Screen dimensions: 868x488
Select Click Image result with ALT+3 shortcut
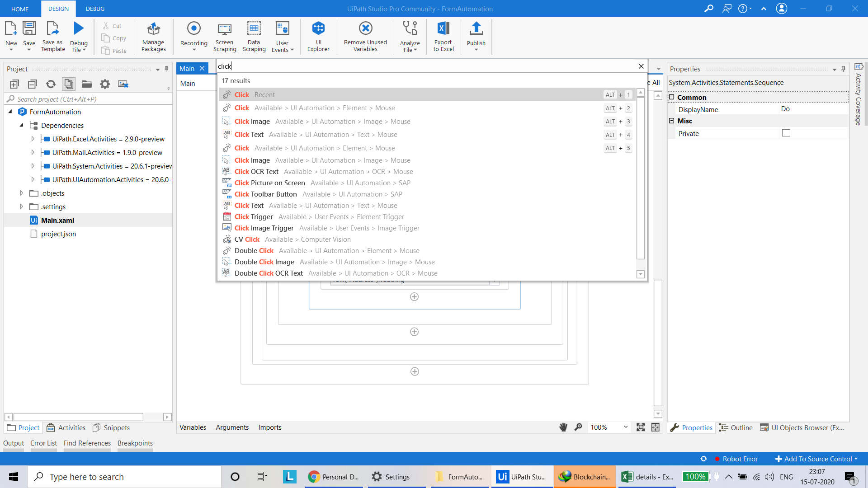pyautogui.click(x=427, y=122)
